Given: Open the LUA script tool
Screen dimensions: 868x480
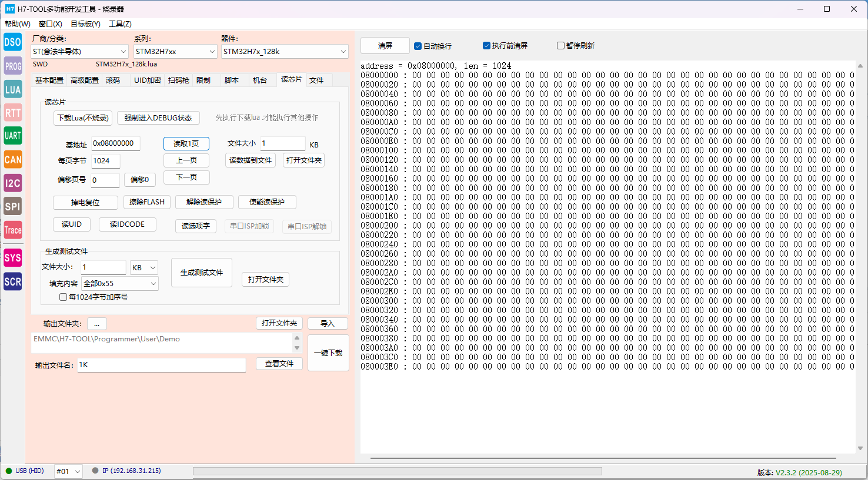Looking at the screenshot, I should [12, 89].
